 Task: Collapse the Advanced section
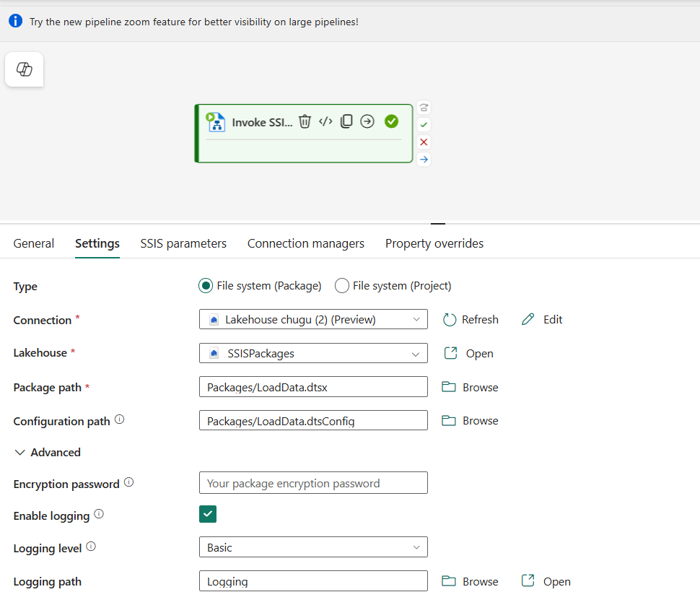(x=20, y=452)
